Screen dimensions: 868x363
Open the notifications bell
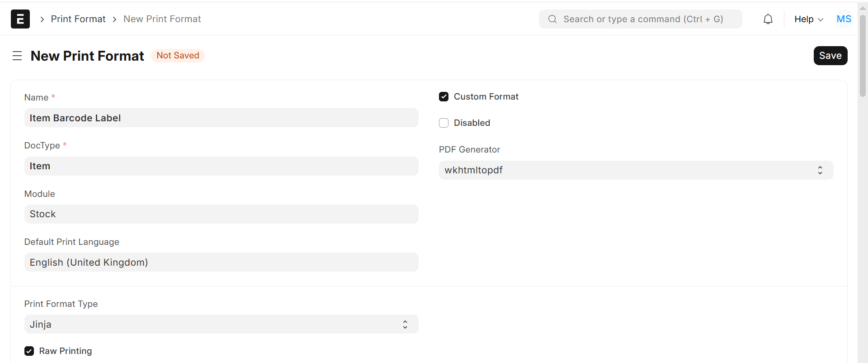[x=768, y=19]
